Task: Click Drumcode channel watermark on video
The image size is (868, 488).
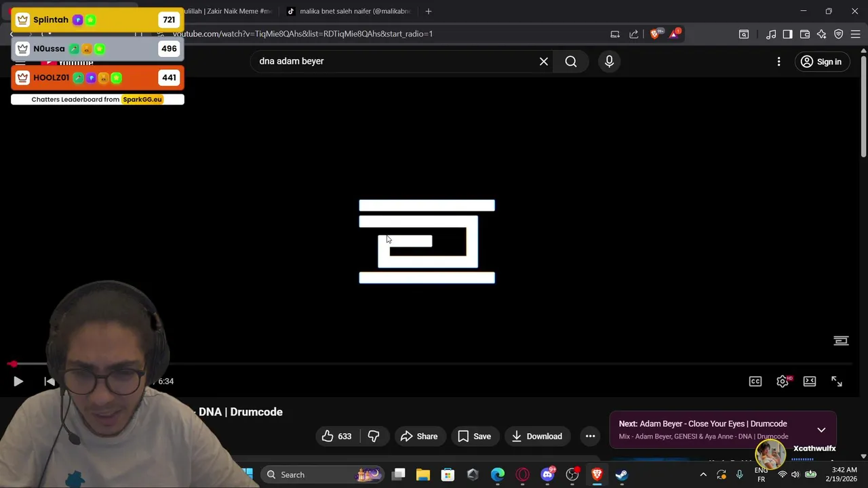Action: click(841, 341)
